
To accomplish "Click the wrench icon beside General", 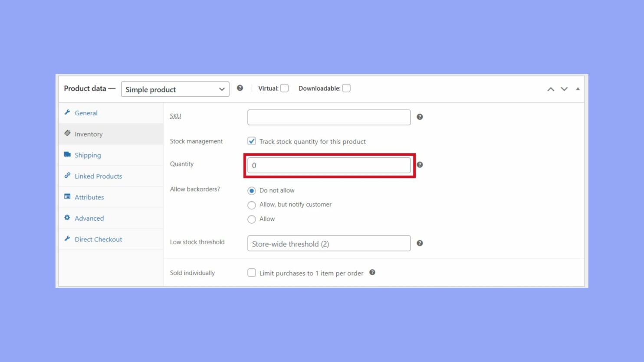I will [67, 112].
